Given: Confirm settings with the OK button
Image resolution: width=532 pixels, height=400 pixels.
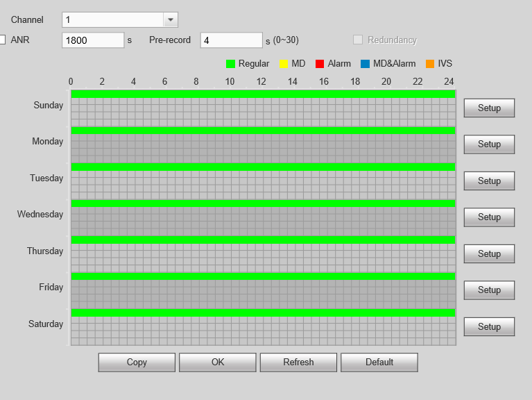Looking at the screenshot, I should [218, 362].
